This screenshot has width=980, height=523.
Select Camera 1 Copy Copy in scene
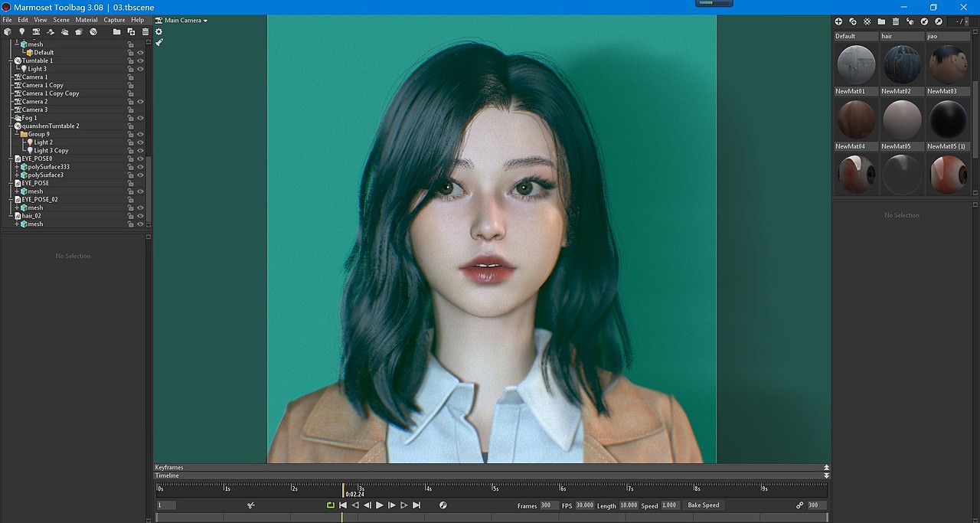click(51, 93)
